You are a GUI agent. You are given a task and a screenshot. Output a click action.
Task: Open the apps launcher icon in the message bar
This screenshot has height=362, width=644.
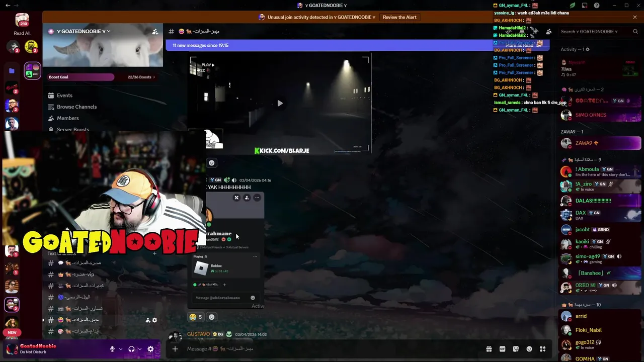click(x=542, y=349)
